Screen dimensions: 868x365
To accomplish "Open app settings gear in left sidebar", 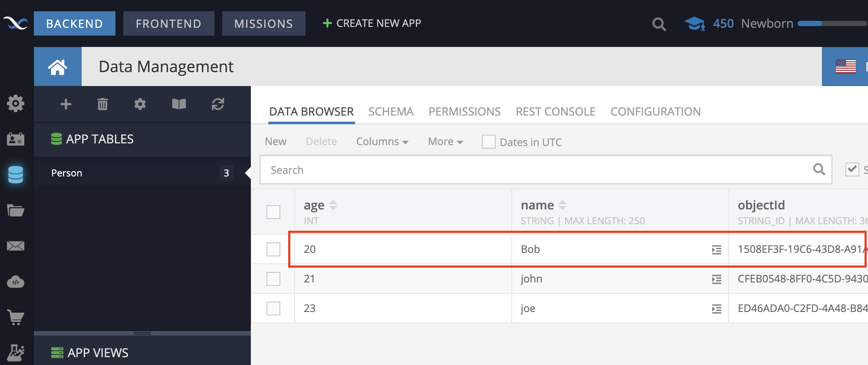I will pyautogui.click(x=16, y=103).
